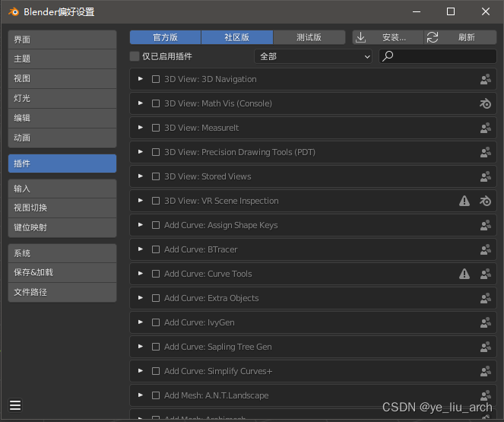Open the 全部 category dropdown

(x=313, y=56)
